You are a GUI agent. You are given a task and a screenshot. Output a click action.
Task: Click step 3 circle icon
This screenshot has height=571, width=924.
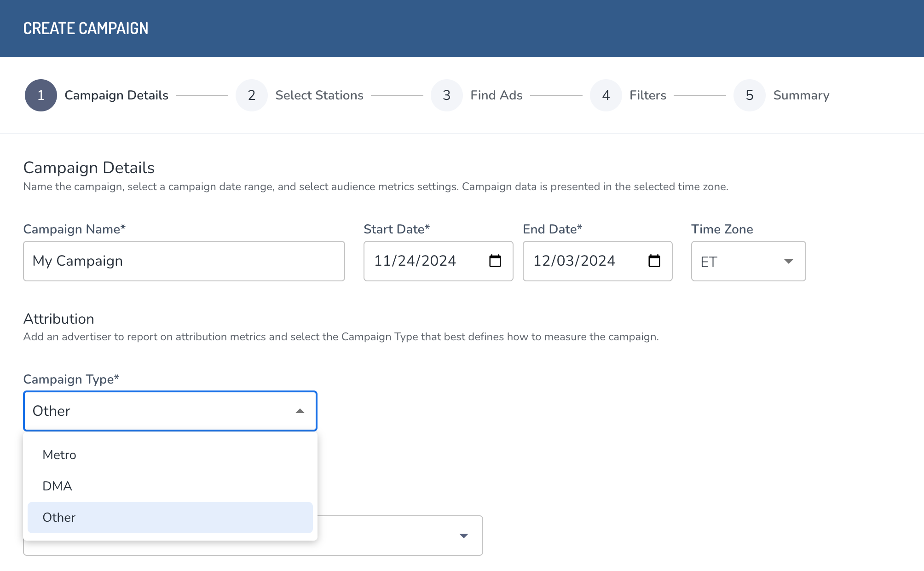tap(447, 95)
